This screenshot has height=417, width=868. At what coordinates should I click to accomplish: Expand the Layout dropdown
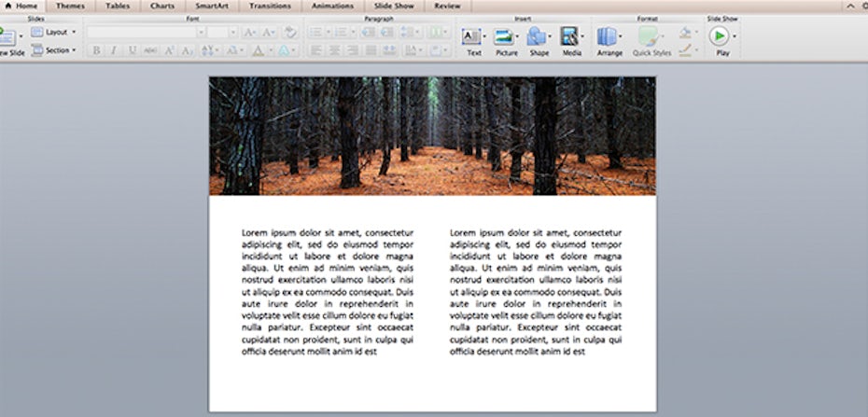click(54, 32)
